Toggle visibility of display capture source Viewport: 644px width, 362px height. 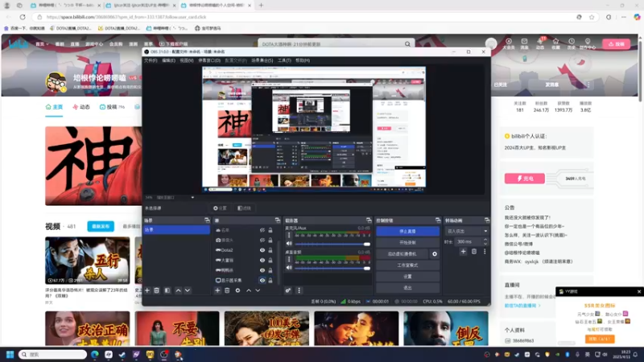(x=262, y=280)
